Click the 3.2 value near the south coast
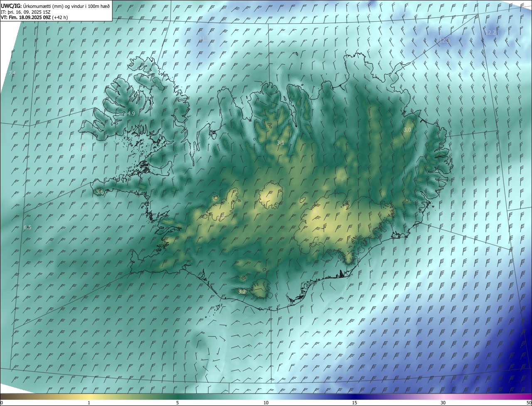 click(x=242, y=292)
